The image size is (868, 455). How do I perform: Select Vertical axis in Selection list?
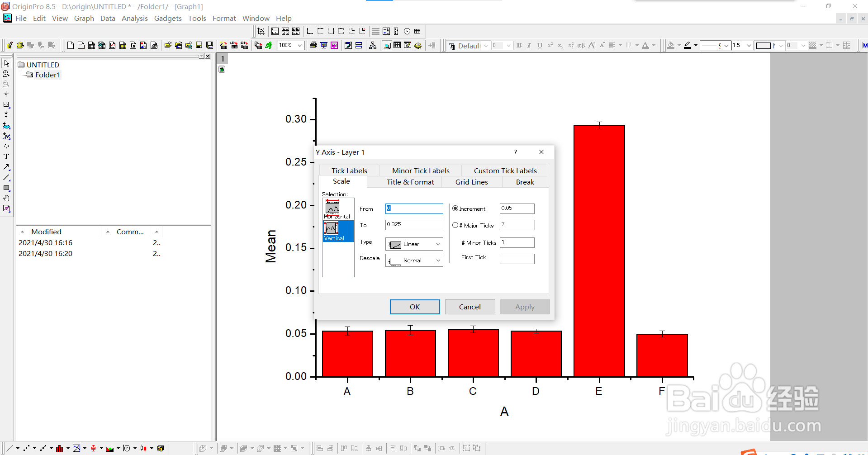(337, 231)
